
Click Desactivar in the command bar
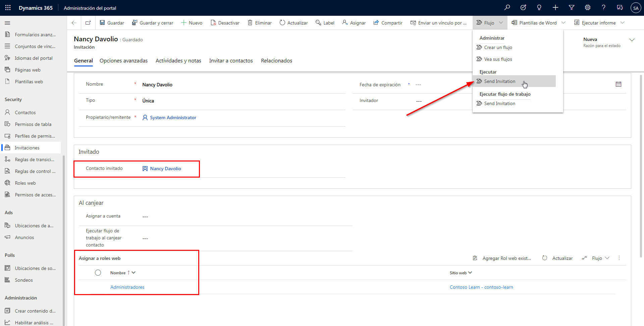(x=225, y=23)
